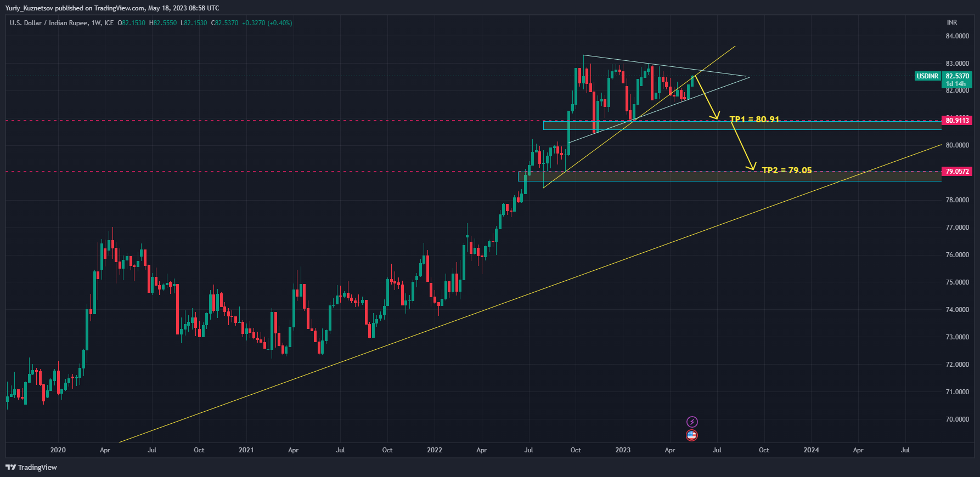Viewport: 980px width, 477px height.
Task: Click the 1d 14h countdown label
Action: click(956, 84)
